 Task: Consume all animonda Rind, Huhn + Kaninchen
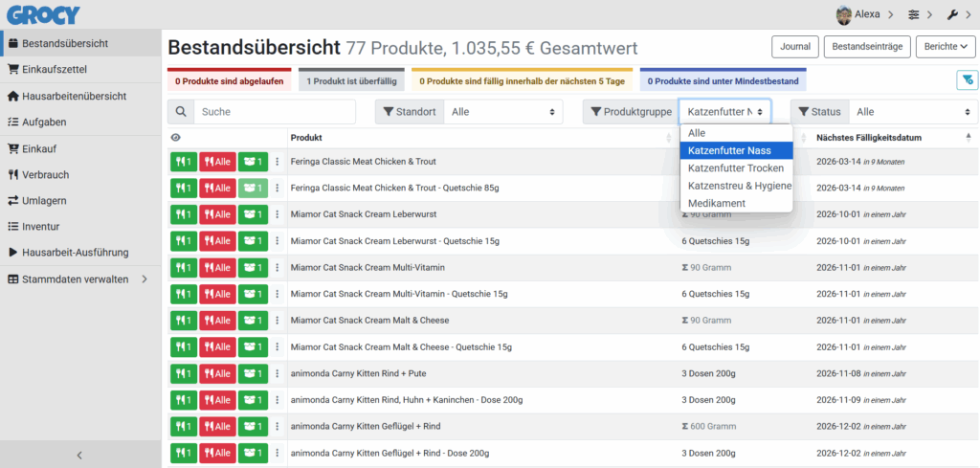[217, 400]
